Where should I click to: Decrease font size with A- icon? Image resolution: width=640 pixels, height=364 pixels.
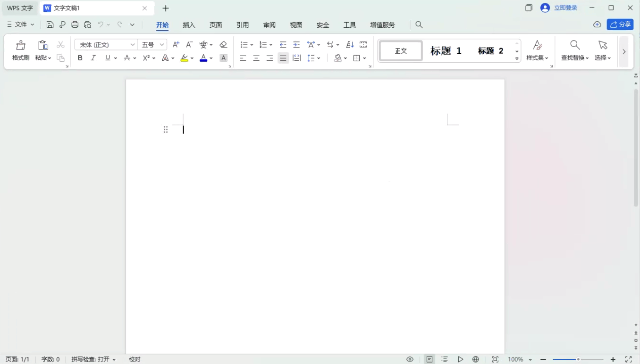pyautogui.click(x=189, y=45)
